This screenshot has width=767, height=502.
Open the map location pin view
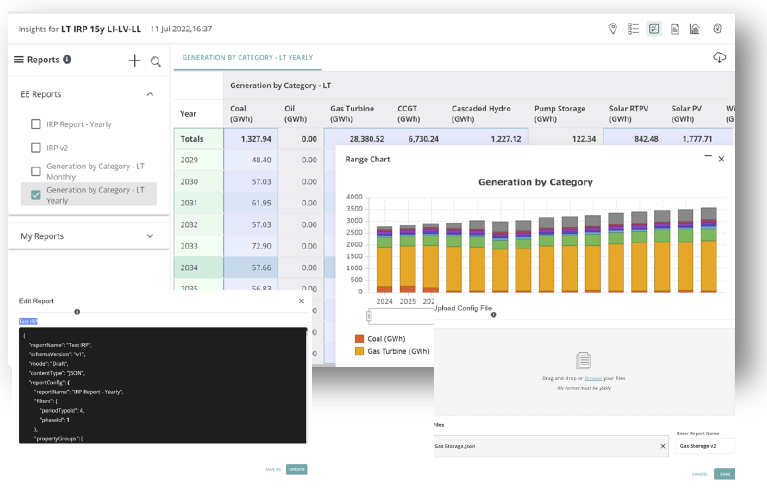coord(612,29)
